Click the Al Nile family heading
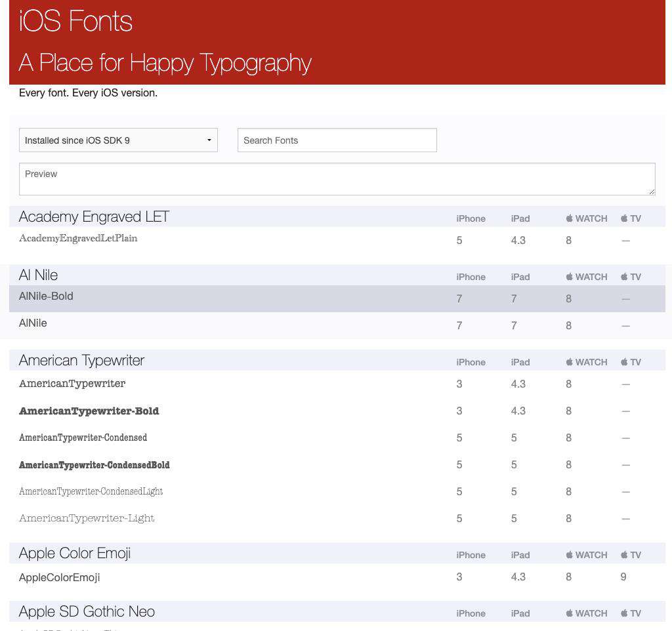Image resolution: width=672 pixels, height=631 pixels. 38,275
